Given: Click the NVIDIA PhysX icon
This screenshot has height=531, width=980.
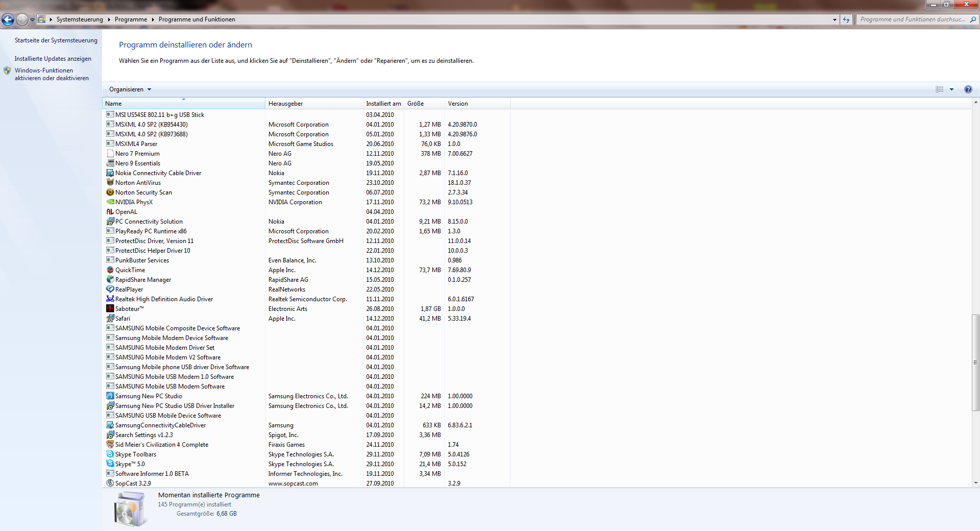Looking at the screenshot, I should [110, 202].
